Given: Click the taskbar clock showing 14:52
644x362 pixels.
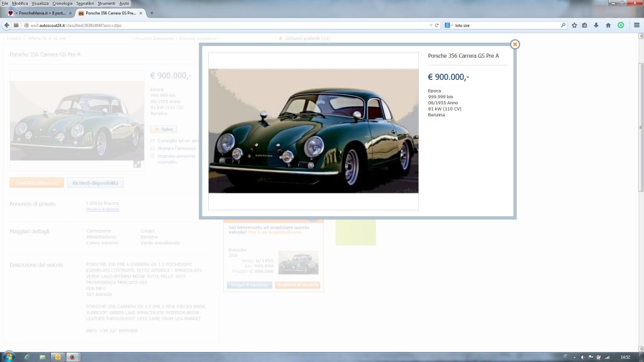Looking at the screenshot, I should pyautogui.click(x=625, y=357).
